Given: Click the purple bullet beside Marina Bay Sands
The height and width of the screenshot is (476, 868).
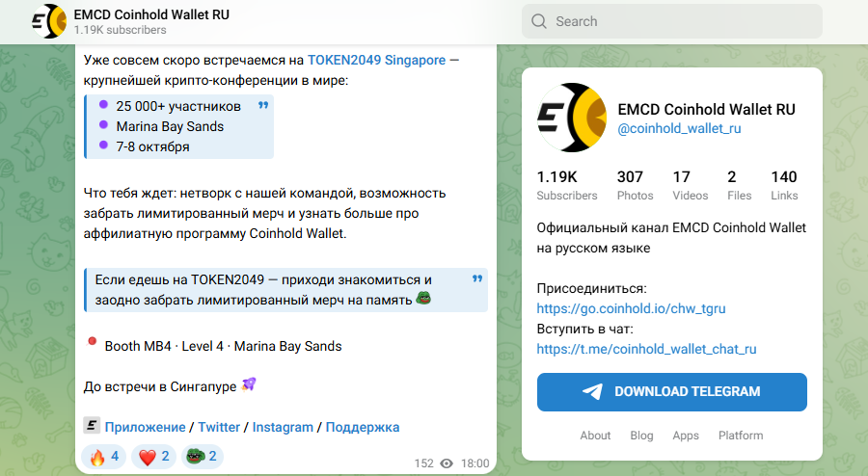Looking at the screenshot, I should (103, 124).
